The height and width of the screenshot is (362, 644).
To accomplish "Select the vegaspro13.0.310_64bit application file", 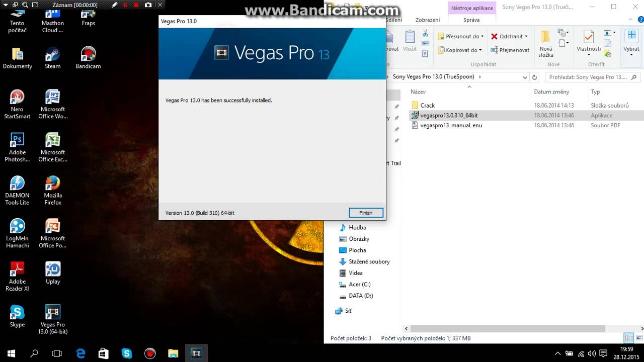I will [x=449, y=115].
